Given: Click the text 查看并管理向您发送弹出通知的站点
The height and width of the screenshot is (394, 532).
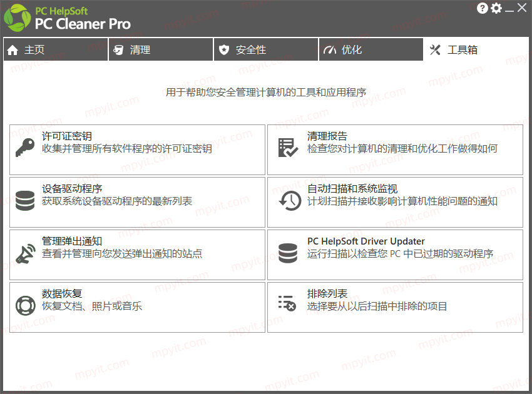Looking at the screenshot, I should [122, 254].
